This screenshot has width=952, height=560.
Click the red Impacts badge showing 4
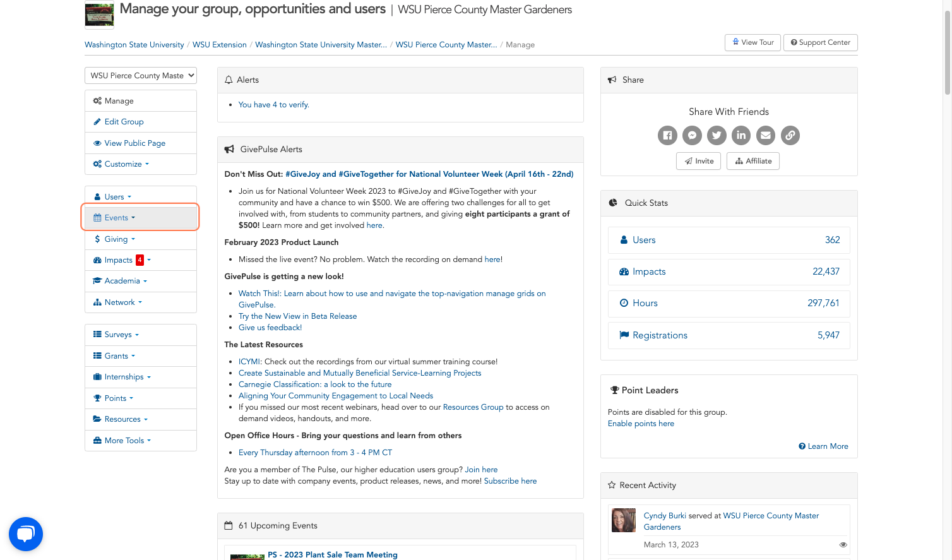(x=140, y=260)
